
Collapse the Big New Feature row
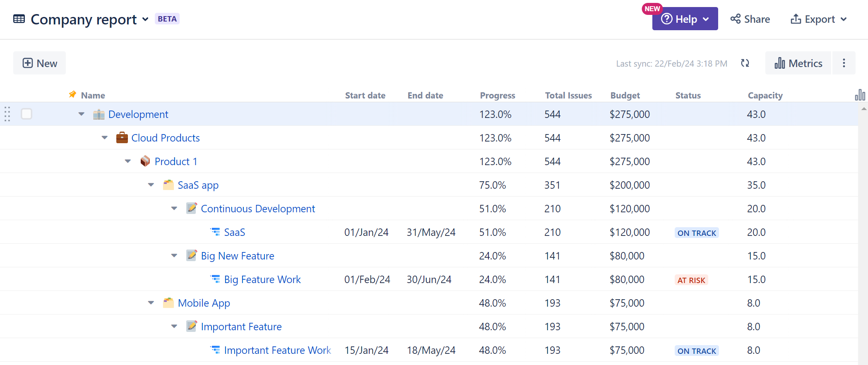[x=174, y=256]
